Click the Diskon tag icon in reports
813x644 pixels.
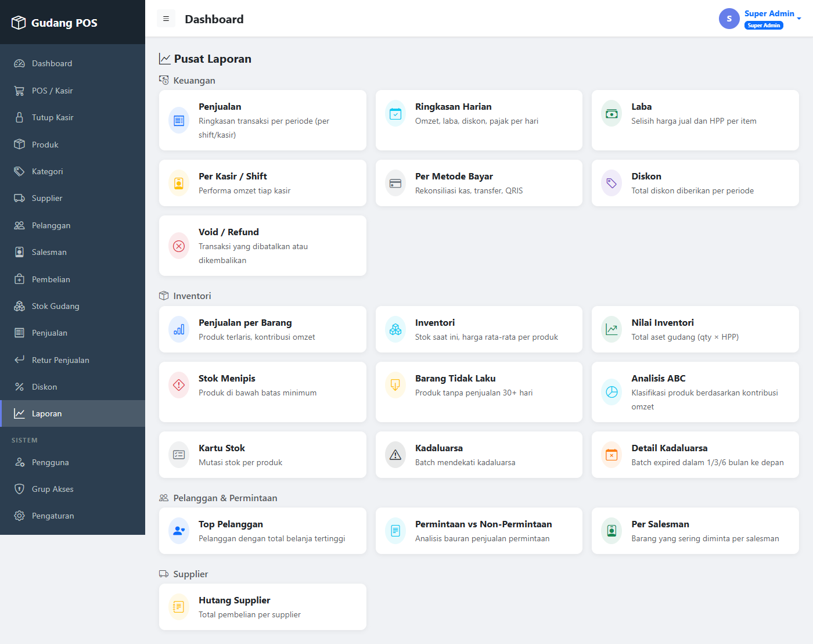pos(611,184)
